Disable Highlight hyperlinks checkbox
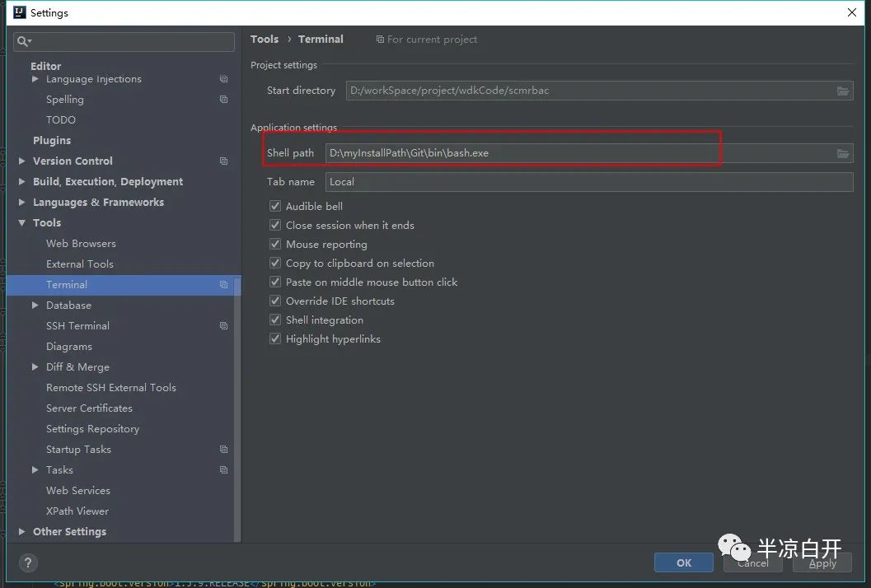 click(275, 338)
